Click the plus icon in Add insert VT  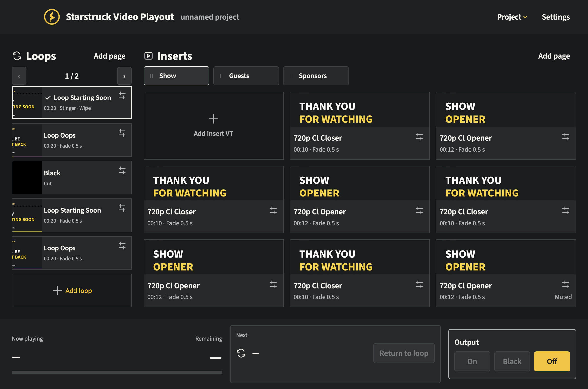coord(214,119)
